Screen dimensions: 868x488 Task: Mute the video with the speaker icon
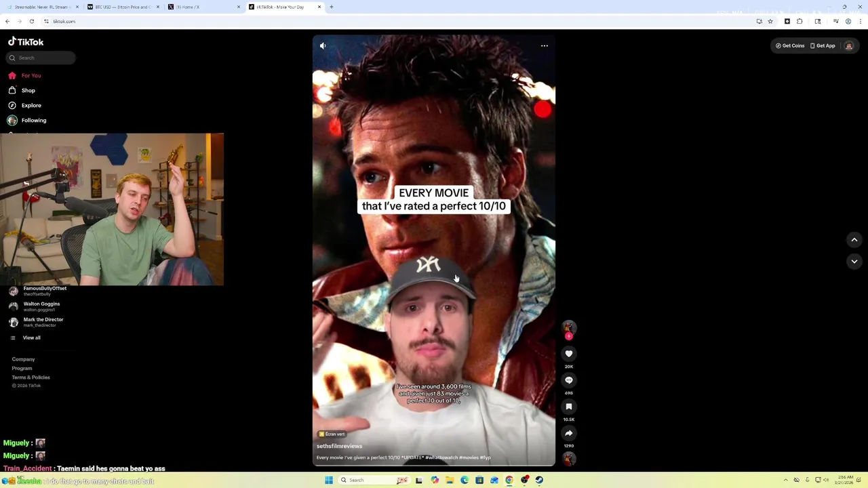(x=323, y=45)
